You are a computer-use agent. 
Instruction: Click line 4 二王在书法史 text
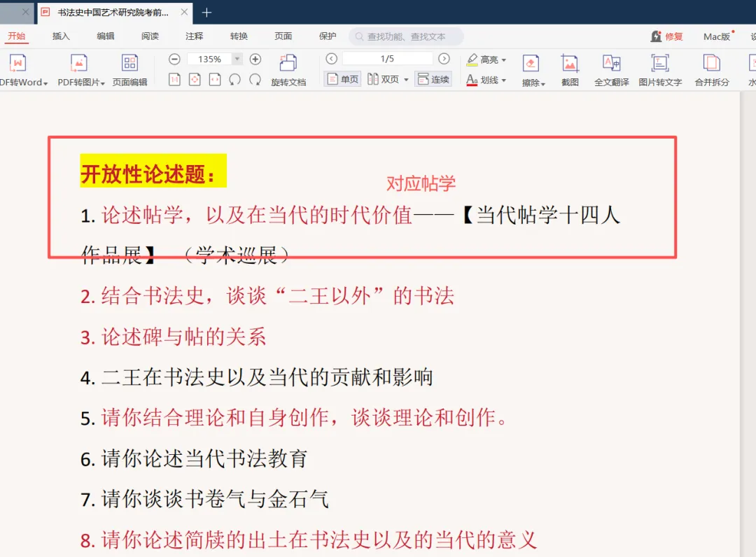pyautogui.click(x=256, y=377)
